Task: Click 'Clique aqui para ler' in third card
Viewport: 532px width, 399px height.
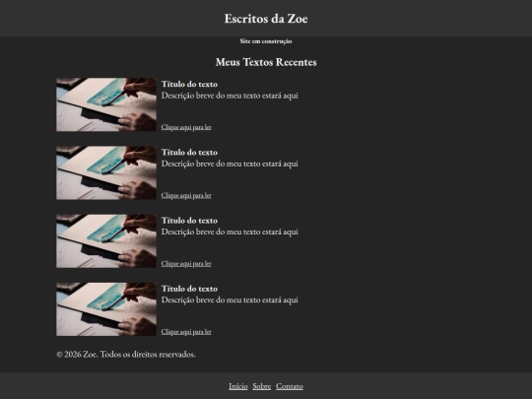Action: 186,264
